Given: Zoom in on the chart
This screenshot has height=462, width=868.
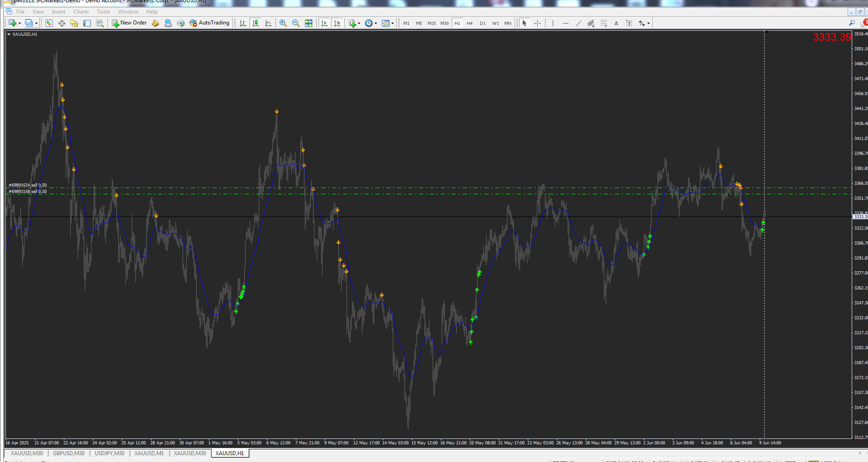Looking at the screenshot, I should click(x=283, y=23).
